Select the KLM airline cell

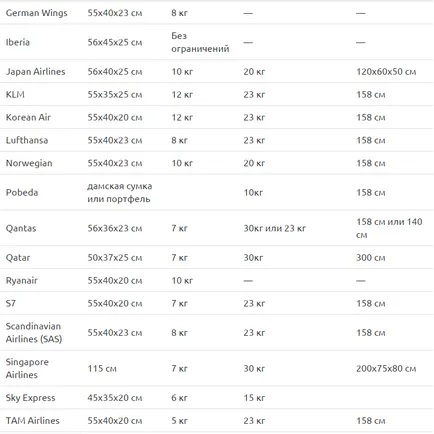15,95
